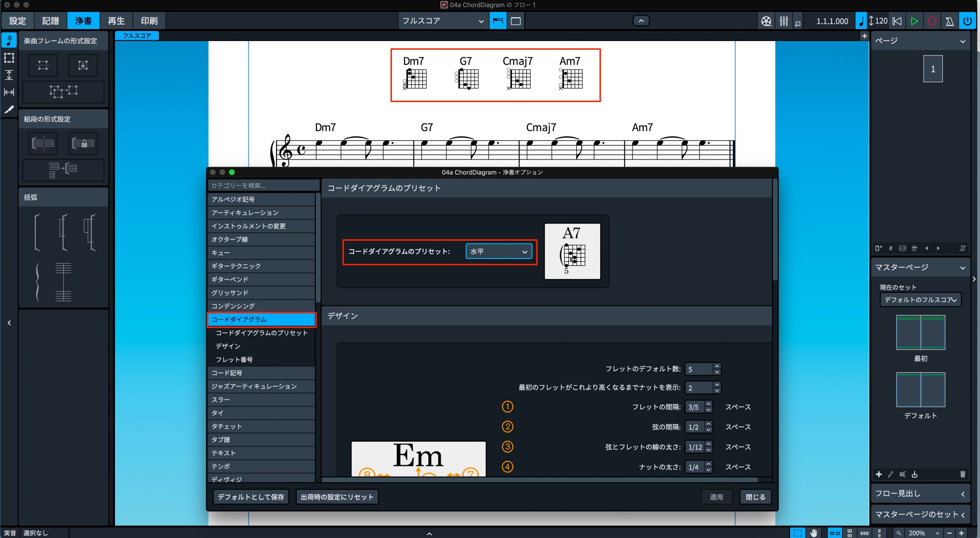
Task: Select the デフォルト master page thumbnail
Action: [x=920, y=389]
